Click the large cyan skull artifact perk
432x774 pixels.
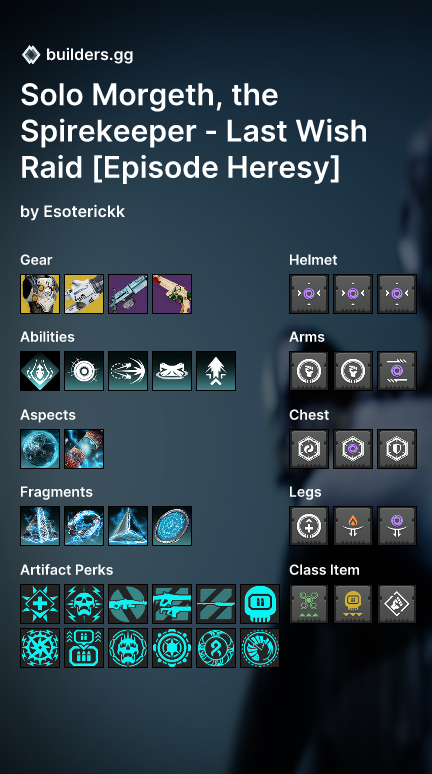[x=260, y=604]
